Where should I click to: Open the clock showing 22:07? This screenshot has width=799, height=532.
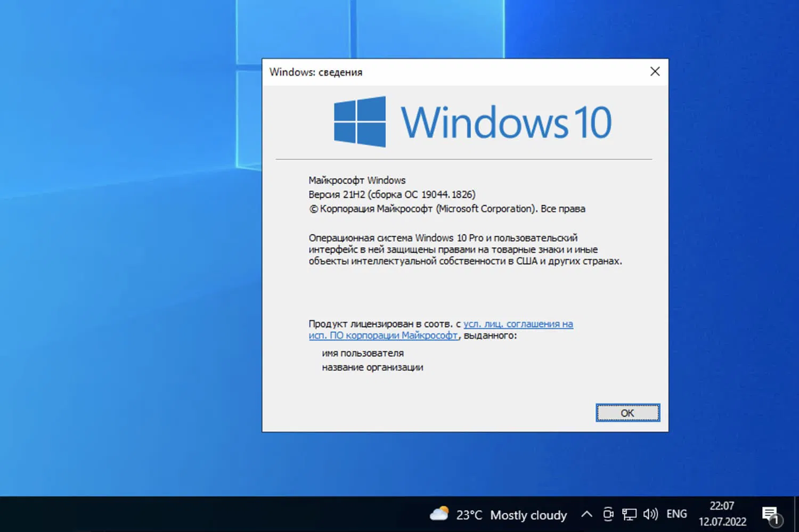722,514
